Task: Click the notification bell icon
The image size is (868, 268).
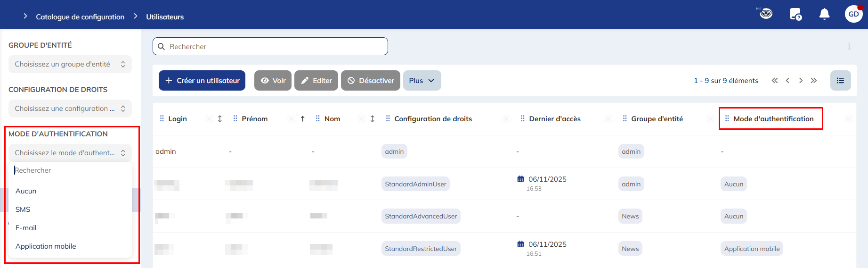Action: 824,14
